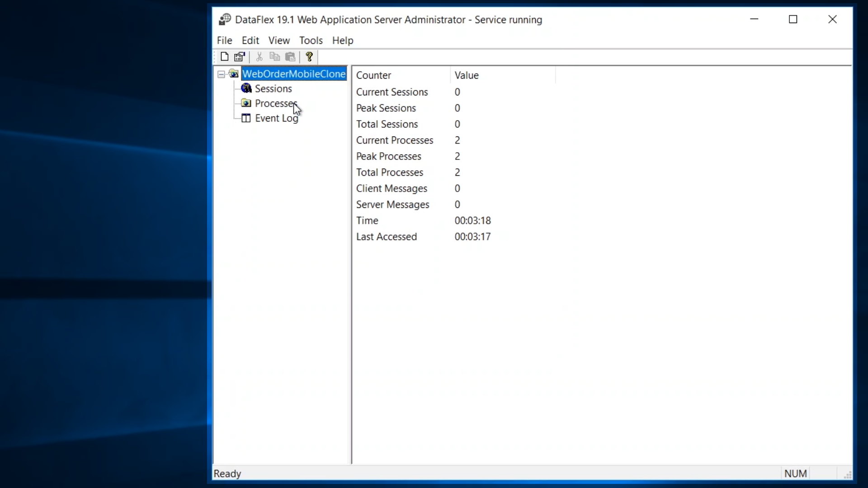The width and height of the screenshot is (868, 488).
Task: Click the Cut scissors toolbar icon
Action: pos(259,56)
